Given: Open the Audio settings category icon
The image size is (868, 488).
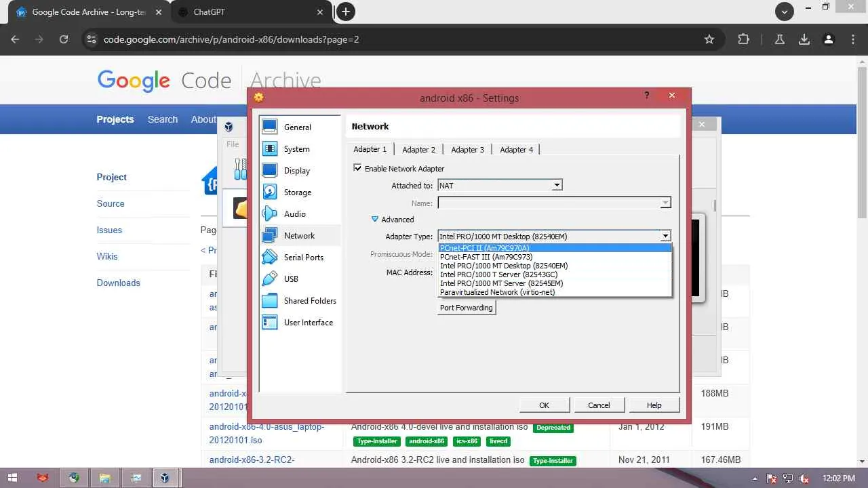Looking at the screenshot, I should click(x=270, y=213).
